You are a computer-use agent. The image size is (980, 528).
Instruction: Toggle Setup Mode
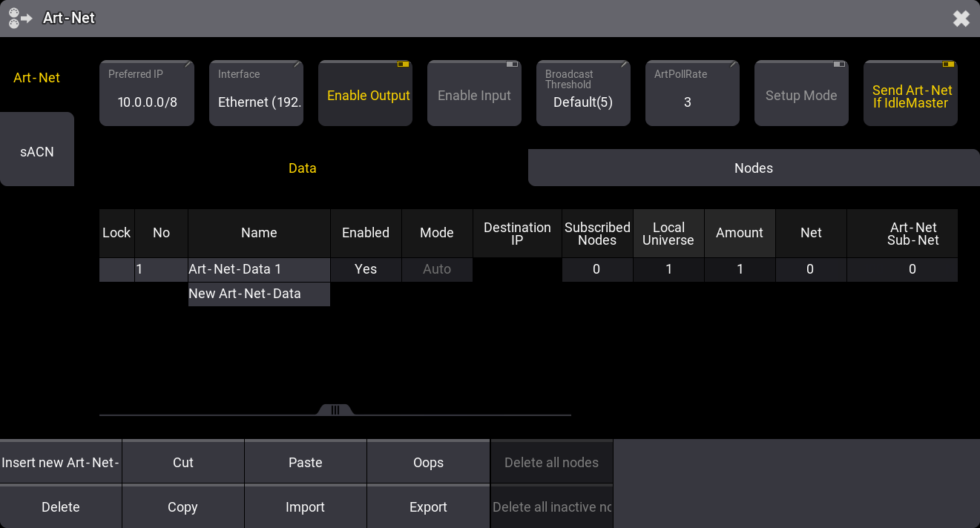pos(801,93)
